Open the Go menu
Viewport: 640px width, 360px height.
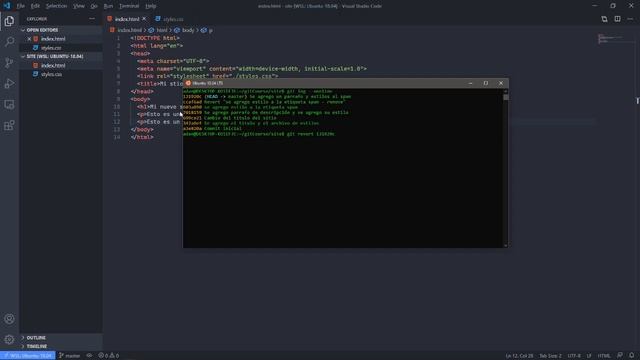click(x=94, y=6)
